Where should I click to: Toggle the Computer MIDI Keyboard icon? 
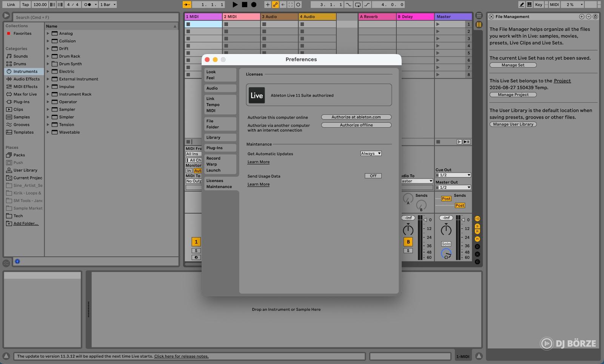coord(530,5)
